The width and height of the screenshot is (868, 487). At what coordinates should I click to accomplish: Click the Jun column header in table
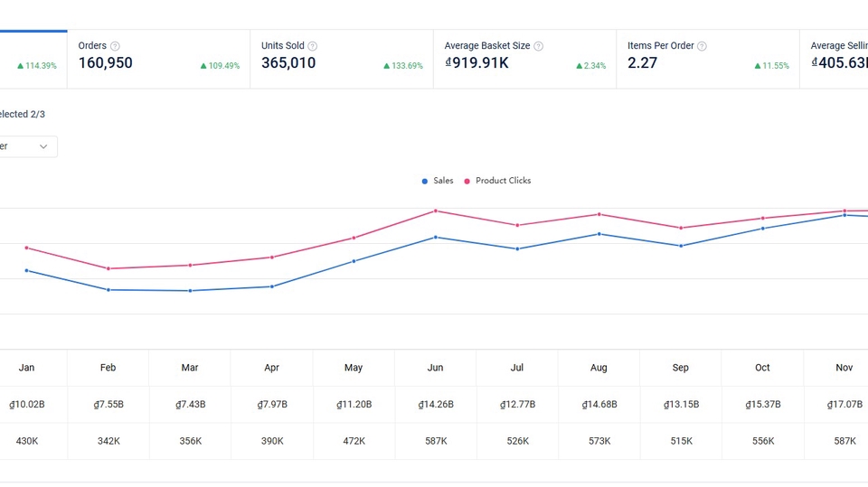pyautogui.click(x=436, y=368)
